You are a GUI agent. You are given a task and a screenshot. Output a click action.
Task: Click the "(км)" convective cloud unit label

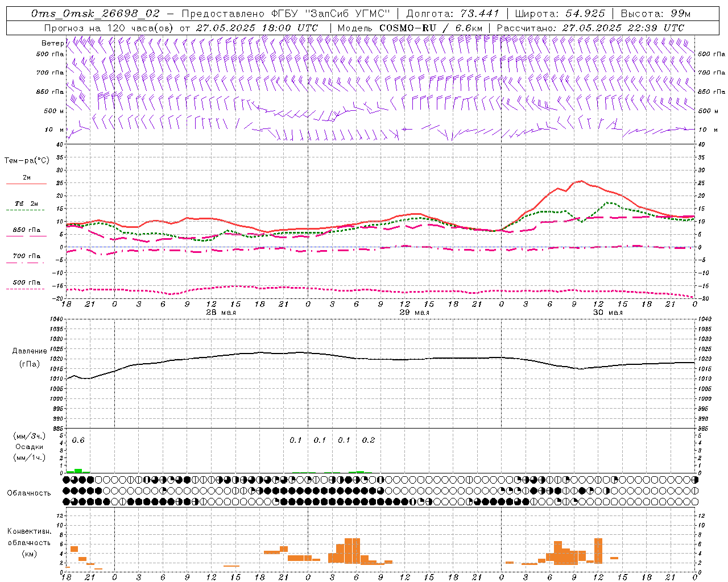(x=29, y=553)
